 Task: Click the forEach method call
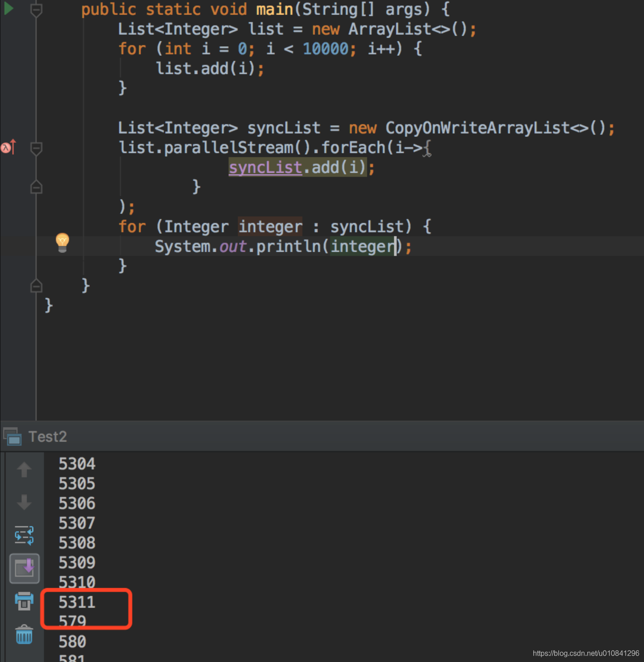(x=353, y=147)
